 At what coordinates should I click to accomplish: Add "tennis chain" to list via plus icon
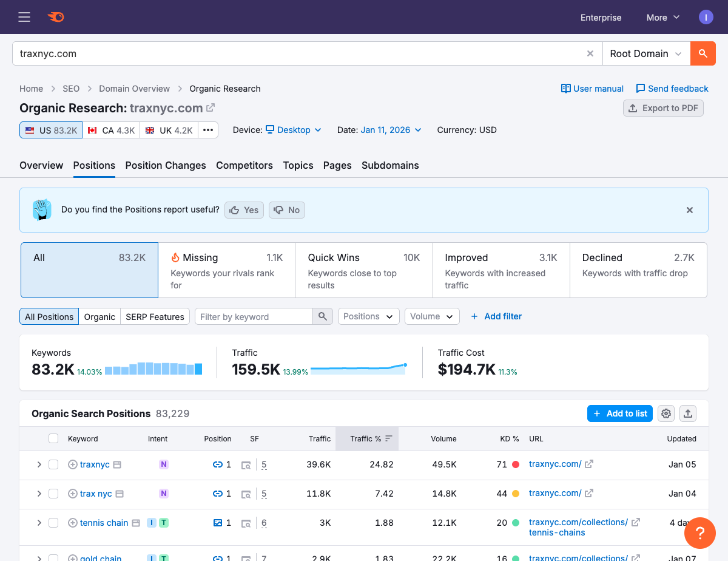(73, 523)
